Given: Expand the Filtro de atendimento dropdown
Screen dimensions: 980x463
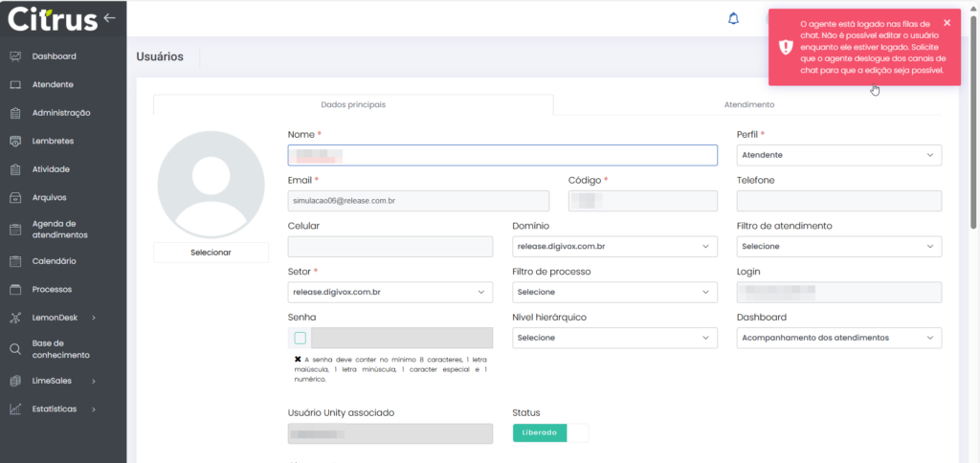Looking at the screenshot, I should [838, 247].
